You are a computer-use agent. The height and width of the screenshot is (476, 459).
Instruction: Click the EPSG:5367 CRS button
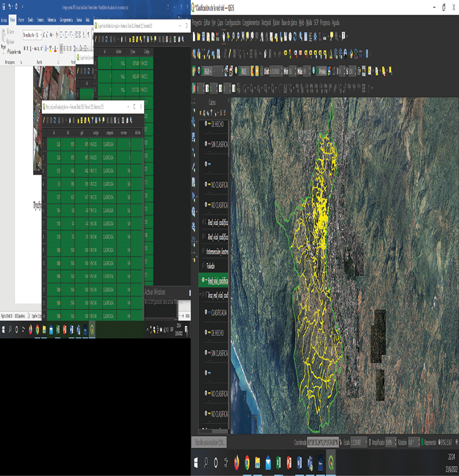pyautogui.click(x=445, y=442)
